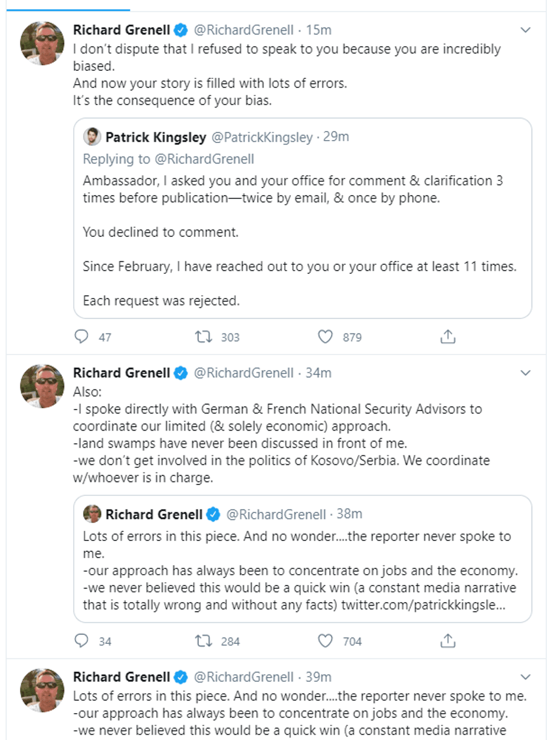Expand the options menu on 34m tweet
Image resolution: width=560 pixels, height=740 pixels.
click(x=526, y=373)
